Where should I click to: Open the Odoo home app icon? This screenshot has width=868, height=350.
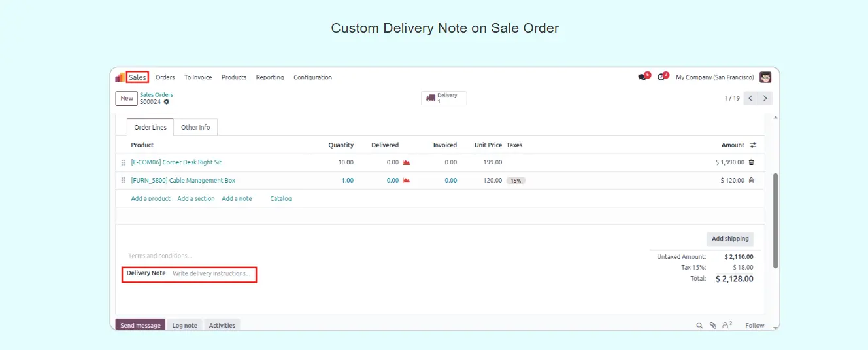tap(120, 77)
